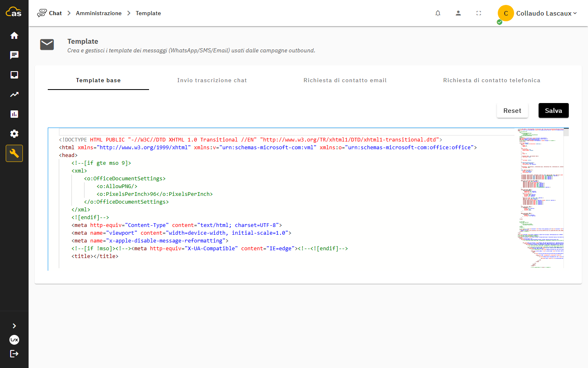Toggle fullscreen mode icon
Screen dimensions: 588x368
pyautogui.click(x=479, y=13)
